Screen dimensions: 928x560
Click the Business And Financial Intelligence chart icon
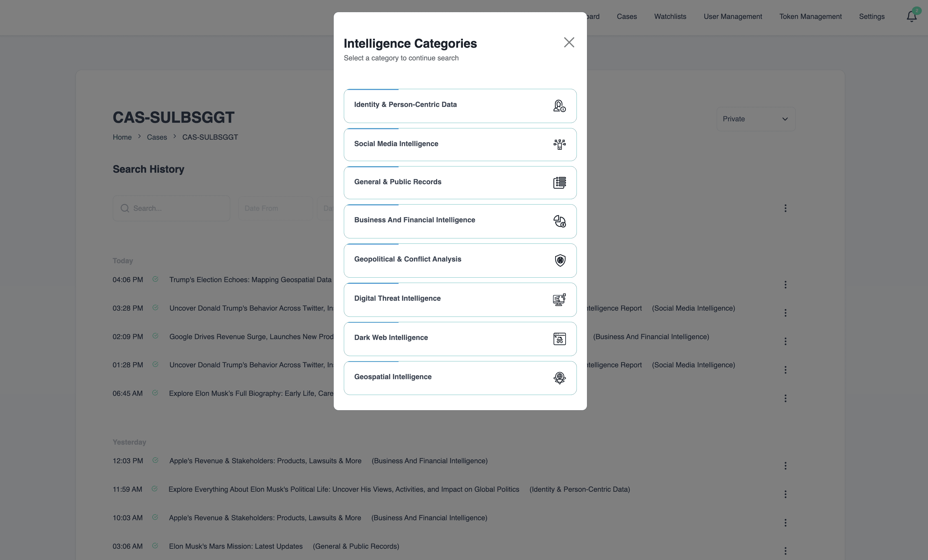[559, 221]
